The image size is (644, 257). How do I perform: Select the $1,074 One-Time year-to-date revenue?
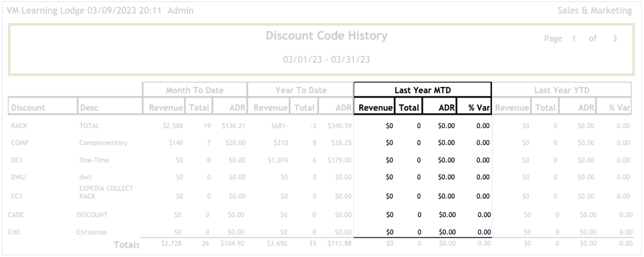280,160
